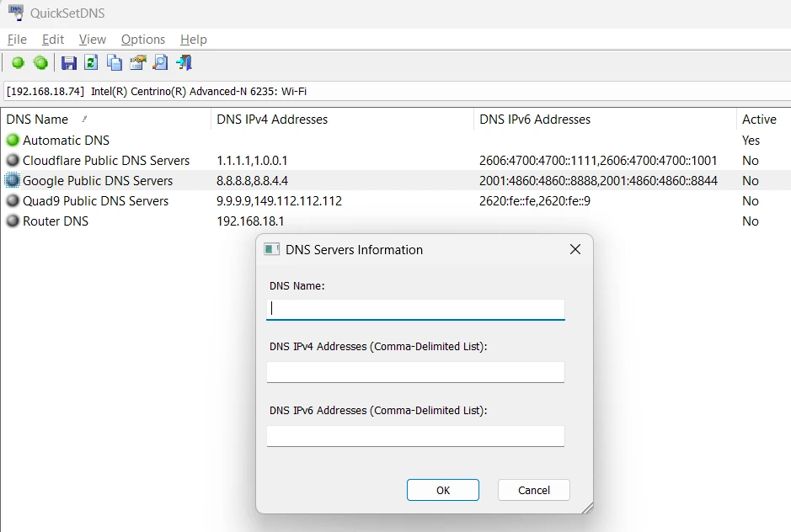Select the Google Public DNS Servers entry
This screenshot has height=532, width=791.
(98, 180)
